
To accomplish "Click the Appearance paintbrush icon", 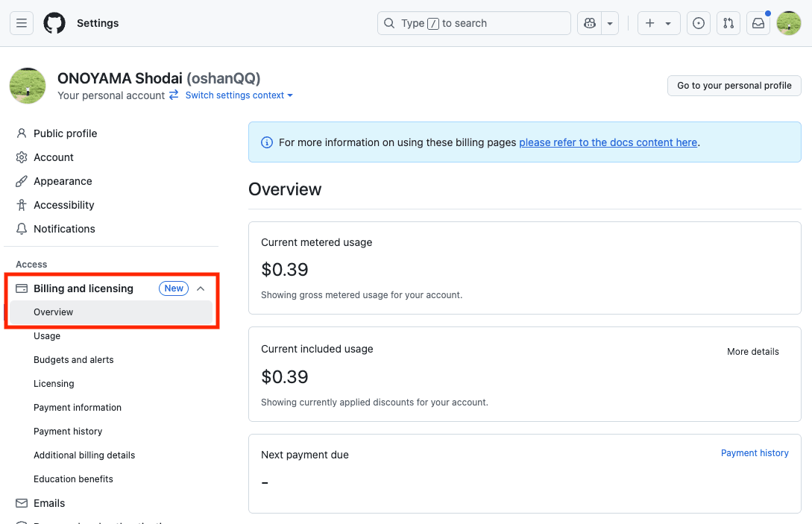I will [x=21, y=181].
